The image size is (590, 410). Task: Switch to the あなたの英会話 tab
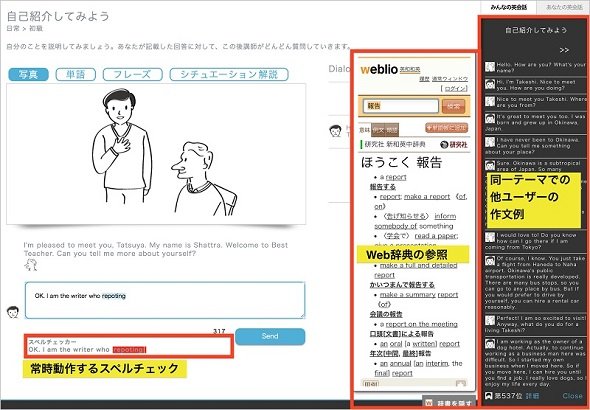[564, 7]
